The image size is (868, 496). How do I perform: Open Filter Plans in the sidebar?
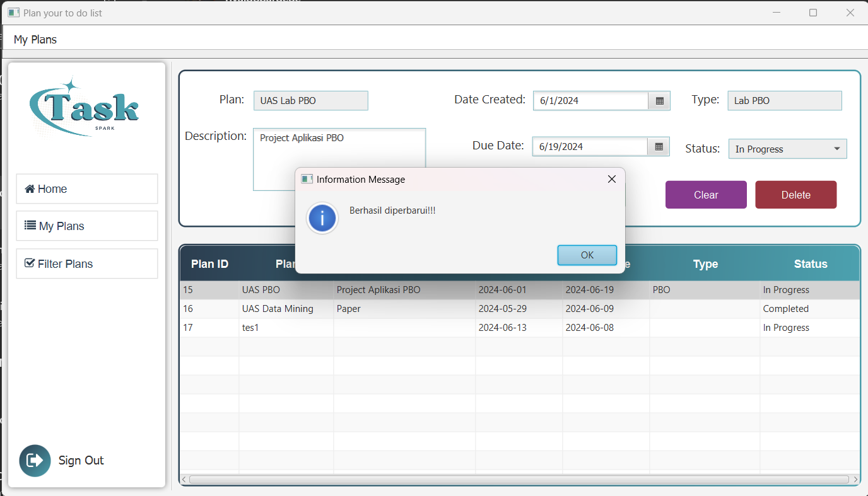87,263
